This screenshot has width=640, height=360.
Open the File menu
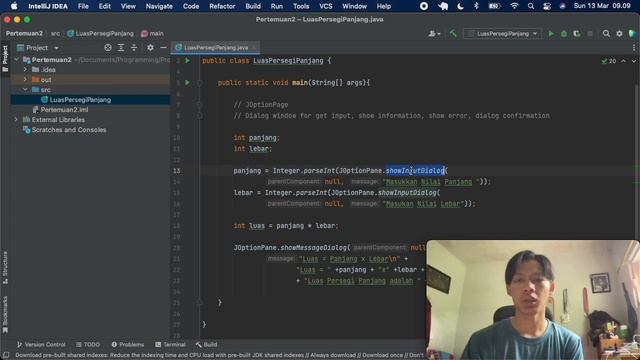click(x=83, y=6)
